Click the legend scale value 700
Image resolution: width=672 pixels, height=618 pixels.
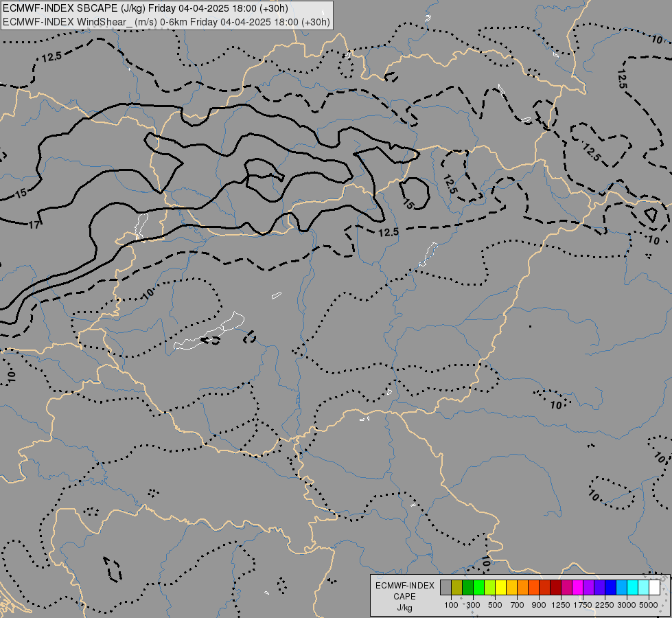518,605
